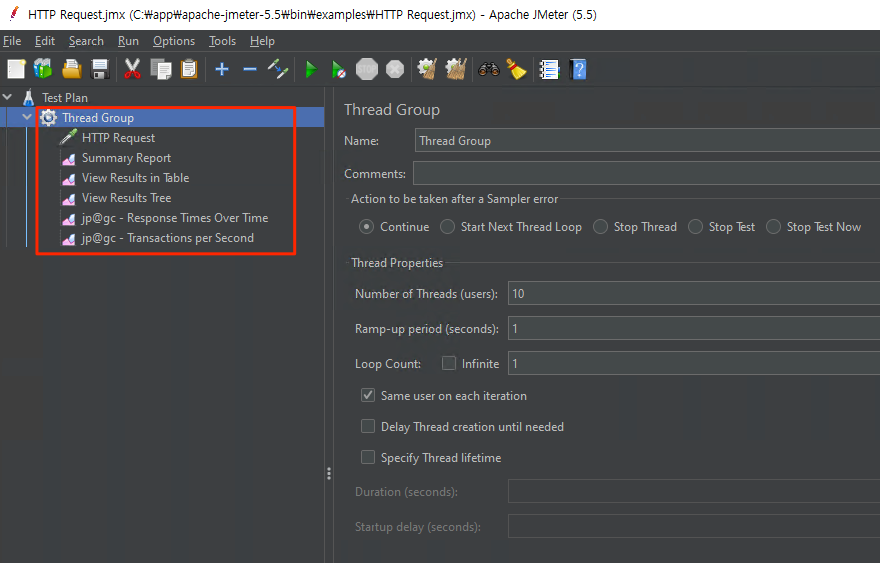Click the Reset Search yellow broom icon

tap(516, 70)
